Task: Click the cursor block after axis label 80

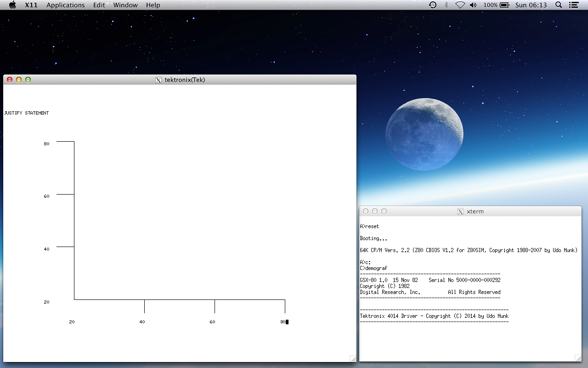Action: 287,322
